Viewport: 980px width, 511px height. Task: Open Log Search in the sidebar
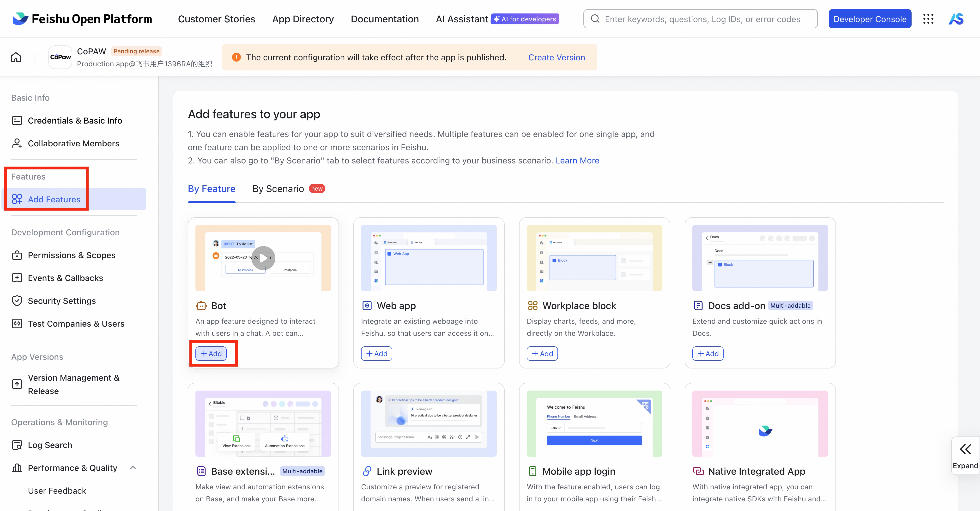50,445
